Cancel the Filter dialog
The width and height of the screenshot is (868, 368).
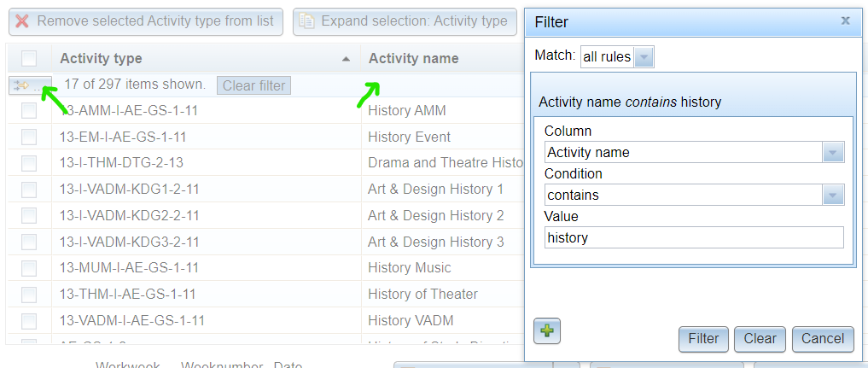(823, 339)
